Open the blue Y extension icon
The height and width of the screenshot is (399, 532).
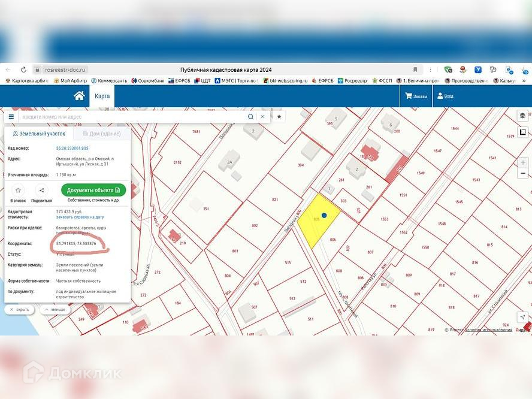coord(478,69)
